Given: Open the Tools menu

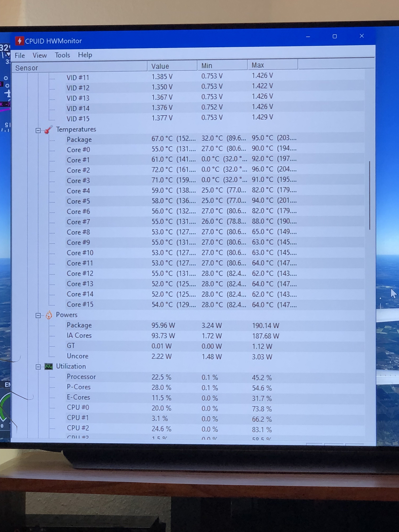Looking at the screenshot, I should click(62, 55).
